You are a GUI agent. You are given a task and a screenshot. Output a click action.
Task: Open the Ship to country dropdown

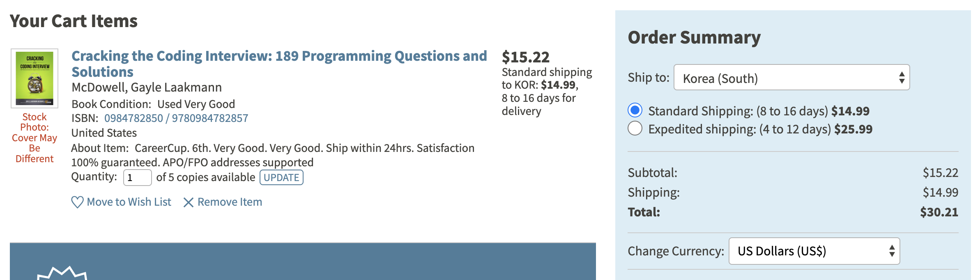[791, 78]
